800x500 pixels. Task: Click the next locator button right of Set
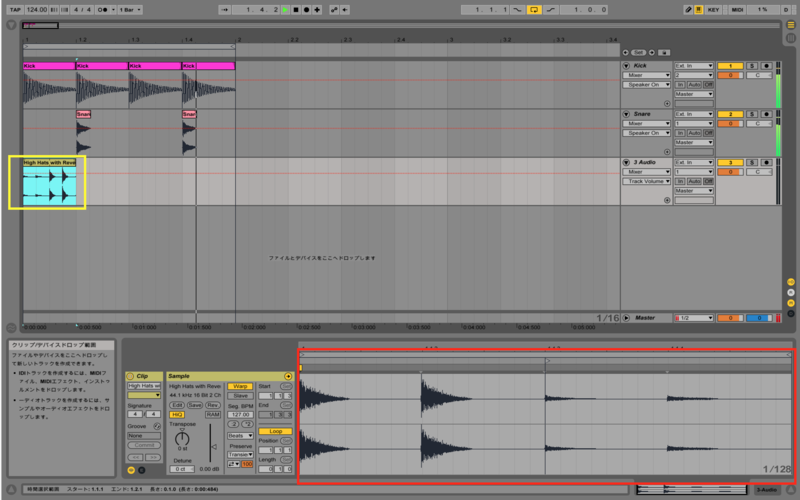(x=652, y=53)
